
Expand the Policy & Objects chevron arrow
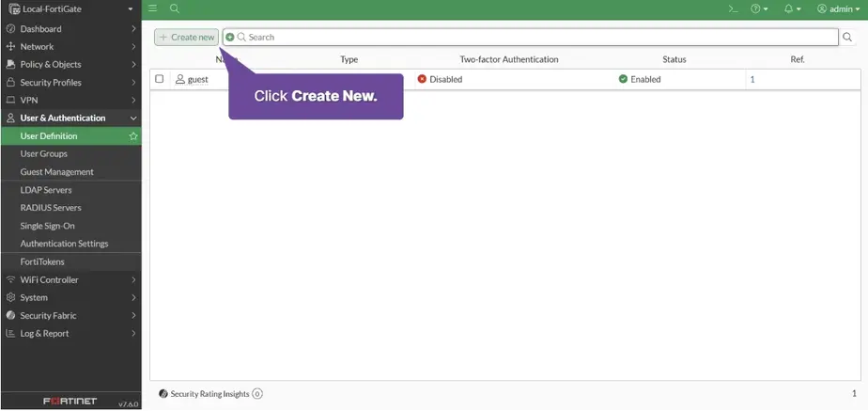(x=133, y=64)
